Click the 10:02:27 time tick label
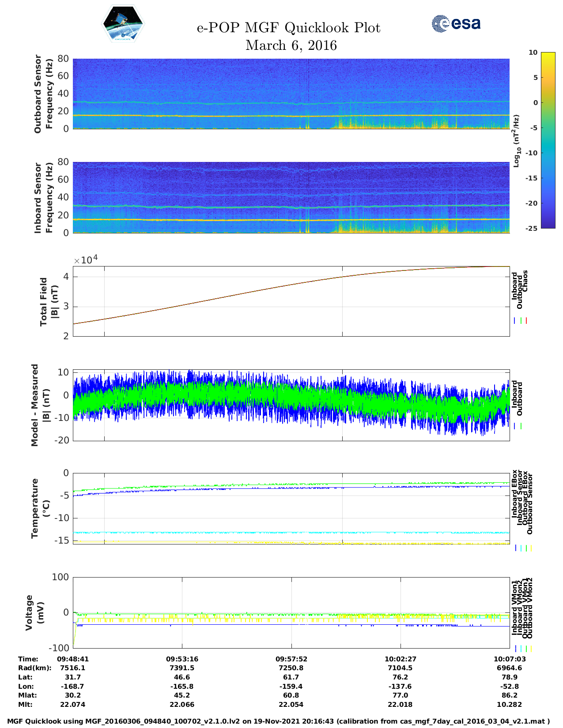This screenshot has width=563, height=728. [x=400, y=659]
